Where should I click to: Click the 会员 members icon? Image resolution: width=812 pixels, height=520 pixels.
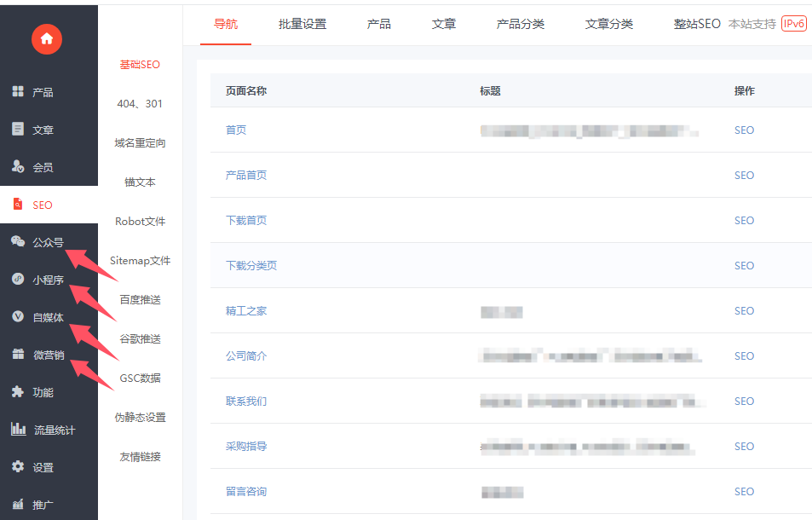pyautogui.click(x=18, y=167)
